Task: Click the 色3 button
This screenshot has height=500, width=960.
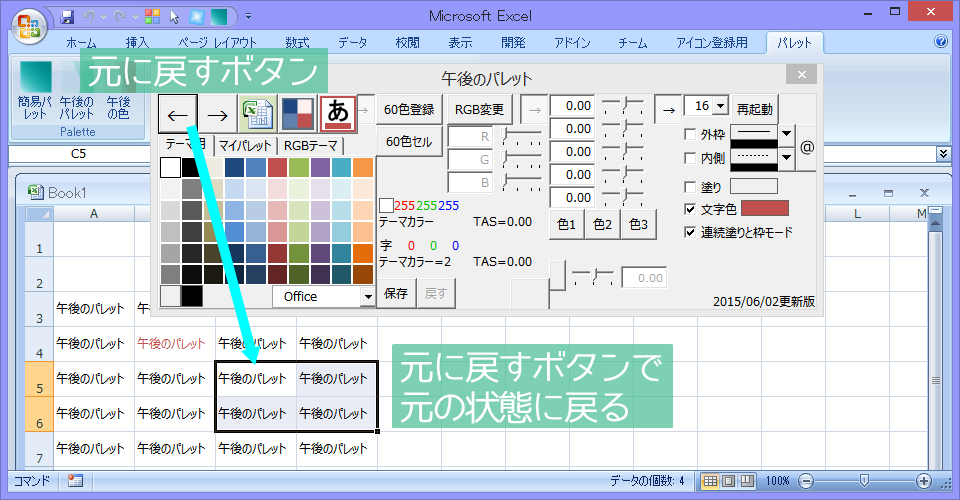Action: click(639, 225)
